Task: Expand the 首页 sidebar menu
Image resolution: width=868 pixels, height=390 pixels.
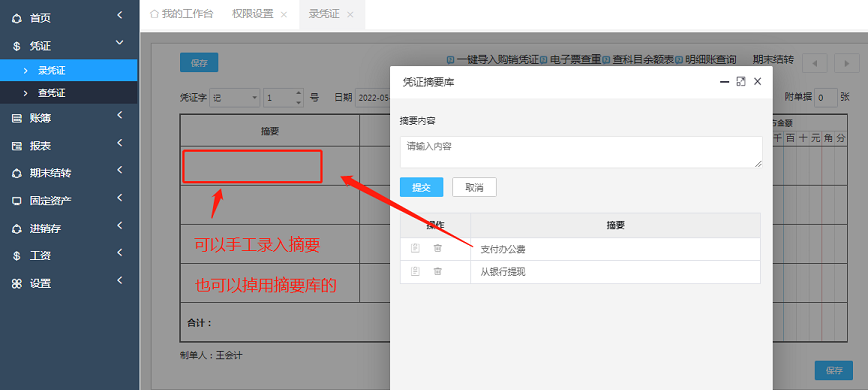Action: (120, 15)
